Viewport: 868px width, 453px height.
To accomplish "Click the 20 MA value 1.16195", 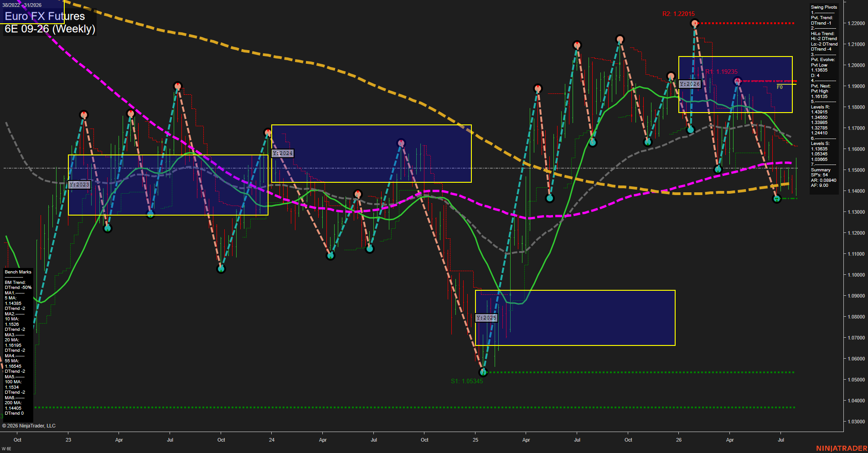I will (x=13, y=345).
